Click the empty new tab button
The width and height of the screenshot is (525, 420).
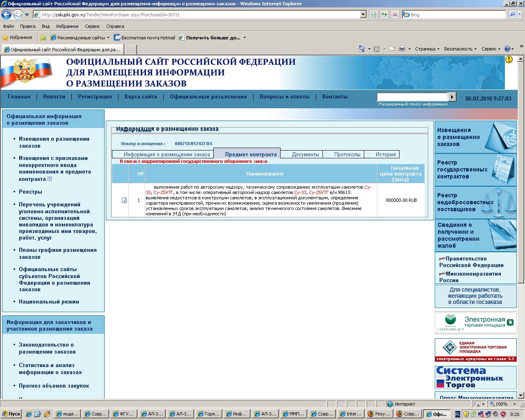pyautogui.click(x=130, y=50)
